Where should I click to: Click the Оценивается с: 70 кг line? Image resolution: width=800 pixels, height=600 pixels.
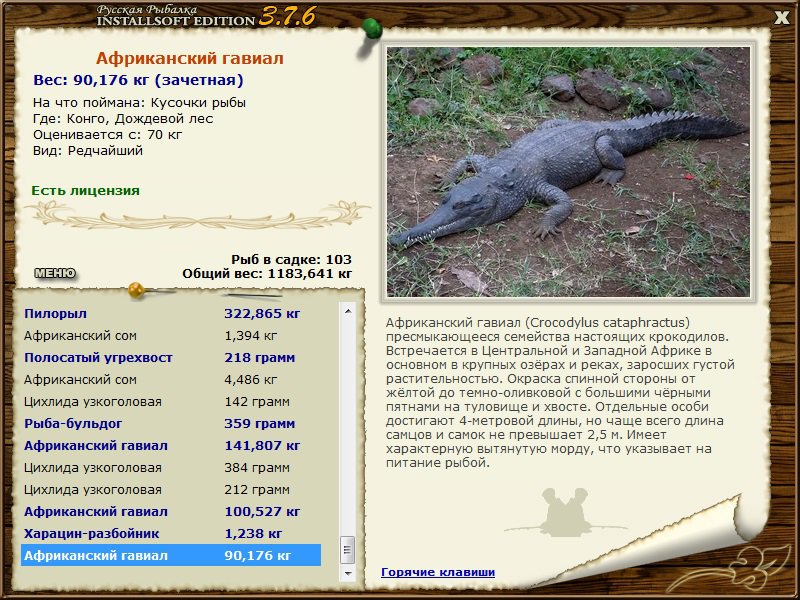[107, 135]
